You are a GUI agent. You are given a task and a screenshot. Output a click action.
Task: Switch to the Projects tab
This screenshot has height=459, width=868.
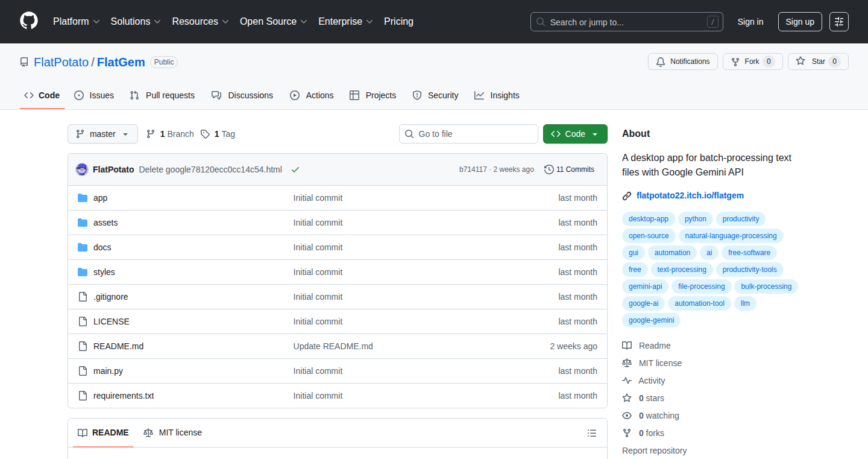click(x=373, y=95)
